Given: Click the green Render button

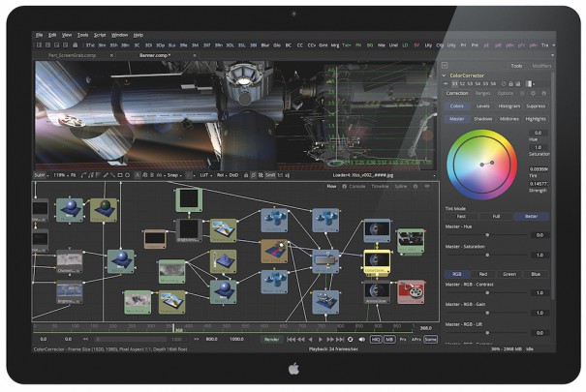Looking at the screenshot, I should pyautogui.click(x=273, y=340).
